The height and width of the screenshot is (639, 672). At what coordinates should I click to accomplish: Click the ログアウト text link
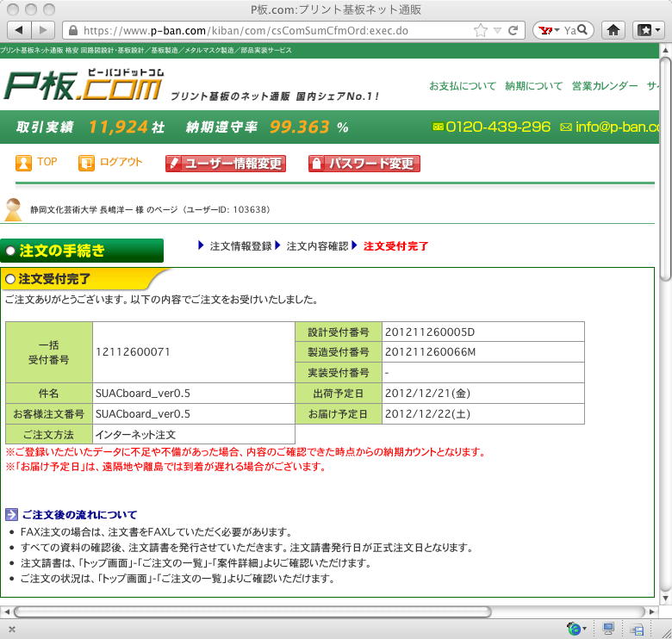point(121,162)
